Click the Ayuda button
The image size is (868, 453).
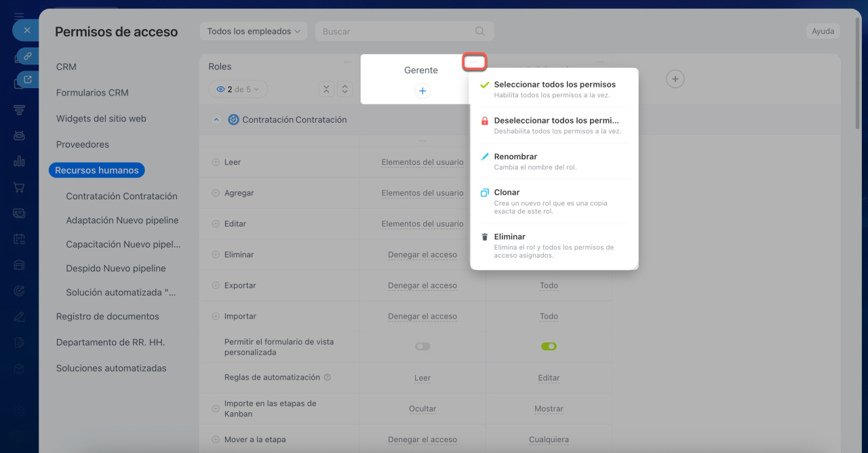tap(823, 31)
